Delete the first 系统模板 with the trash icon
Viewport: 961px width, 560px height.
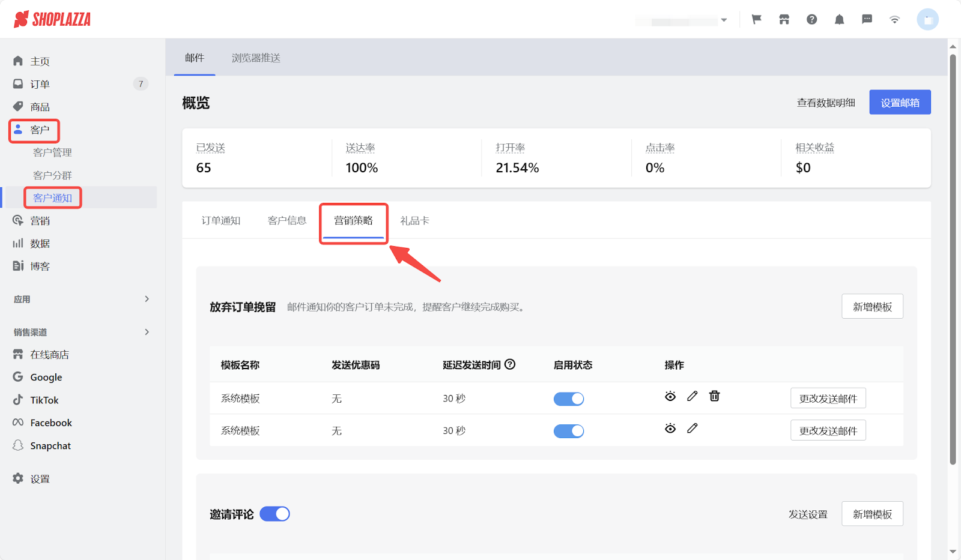point(714,396)
